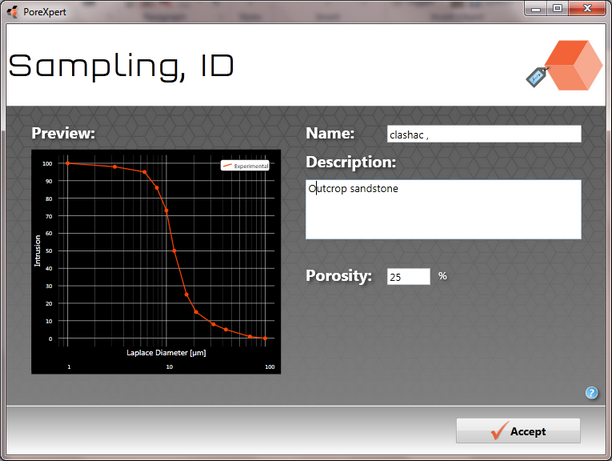The height and width of the screenshot is (461, 612).
Task: Click the PoreXpert app icon in title bar
Action: [x=12, y=12]
